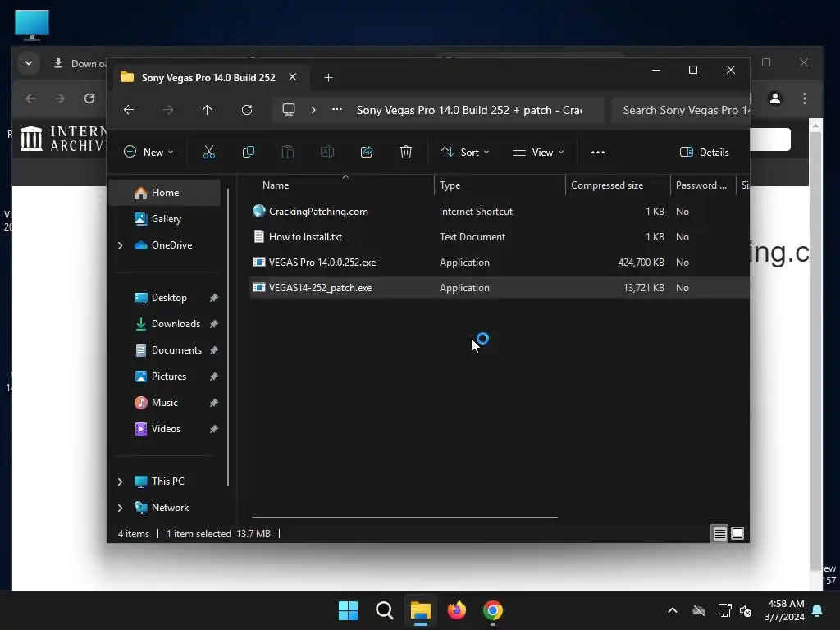Viewport: 840px width, 630px height.
Task: Open Chrome tab search dropdown arrow
Action: pyautogui.click(x=29, y=63)
